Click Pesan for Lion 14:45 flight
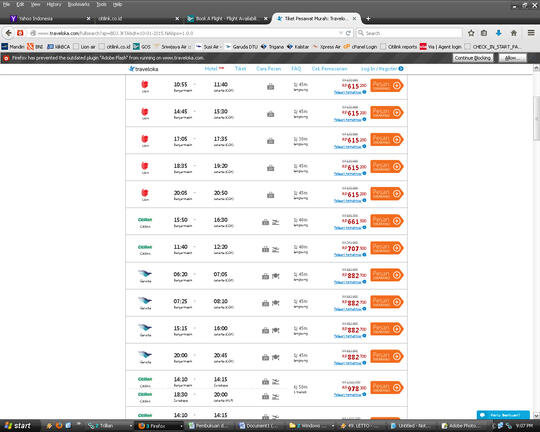 coord(387,113)
